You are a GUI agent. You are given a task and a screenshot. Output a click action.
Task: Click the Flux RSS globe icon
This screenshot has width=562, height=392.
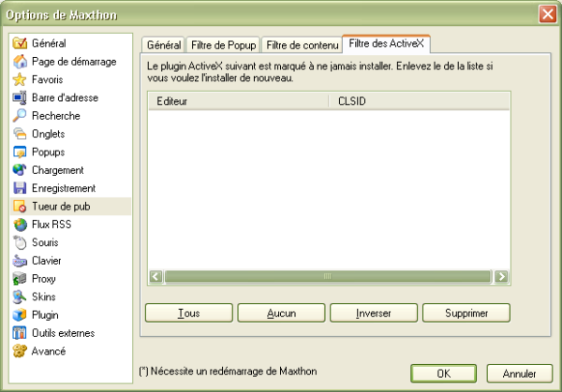pos(20,225)
